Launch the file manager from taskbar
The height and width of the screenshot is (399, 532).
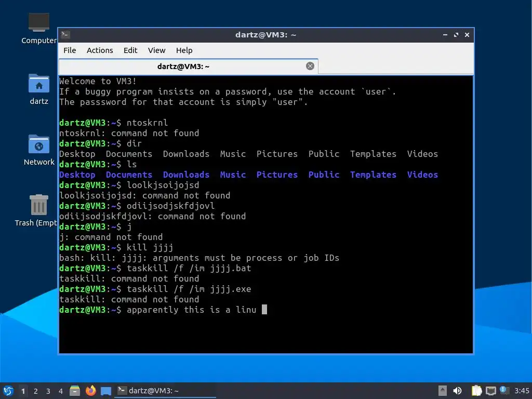[x=75, y=391]
